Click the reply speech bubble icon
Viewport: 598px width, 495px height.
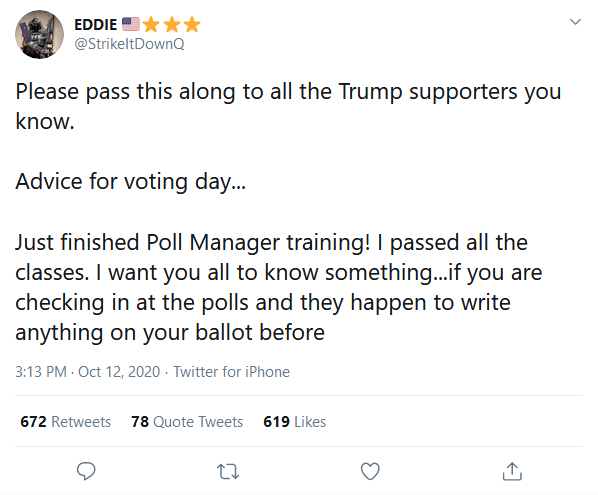point(86,471)
